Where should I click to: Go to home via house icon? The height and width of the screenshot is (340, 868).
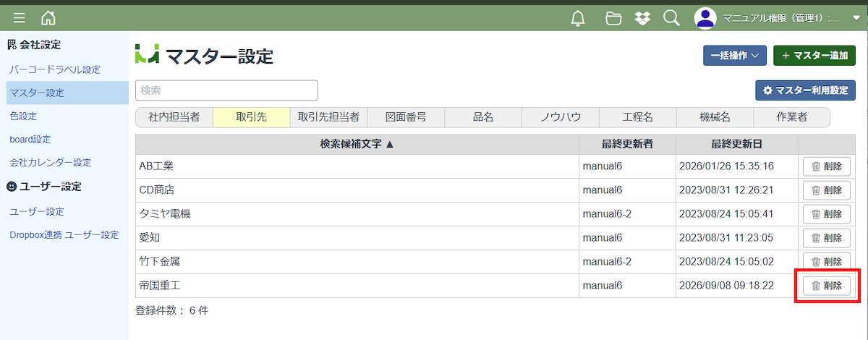point(48,18)
